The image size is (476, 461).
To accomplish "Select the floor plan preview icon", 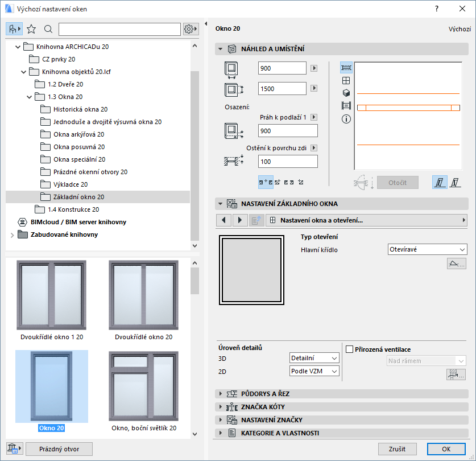I will pyautogui.click(x=346, y=67).
